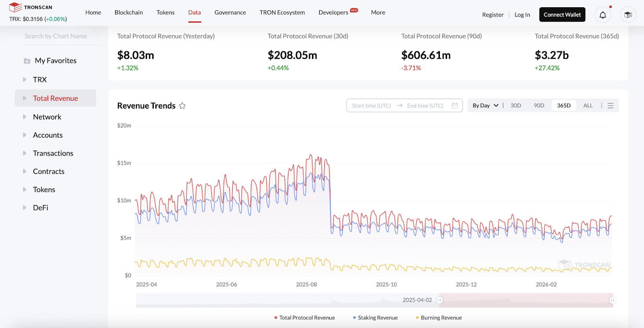This screenshot has width=644, height=328.
Task: Open the chart hamburger menu icon
Action: click(610, 106)
